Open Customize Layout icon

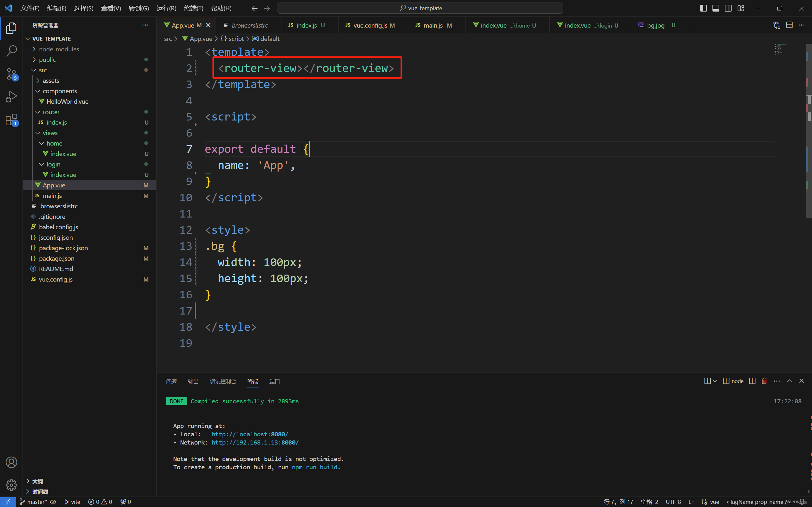[x=741, y=8]
